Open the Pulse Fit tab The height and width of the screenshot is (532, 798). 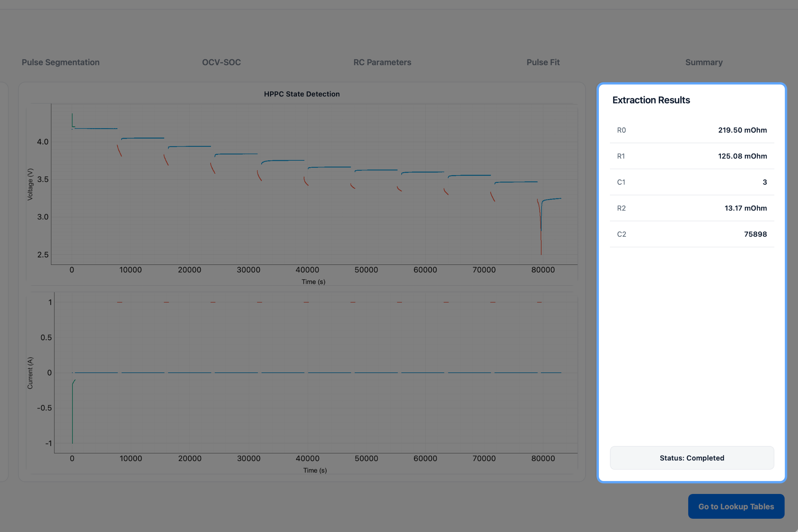[543, 62]
